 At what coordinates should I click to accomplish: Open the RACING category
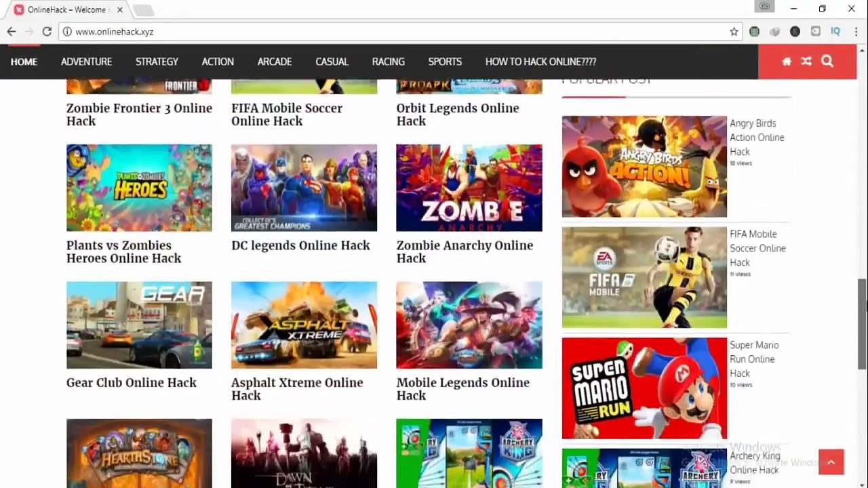[388, 62]
